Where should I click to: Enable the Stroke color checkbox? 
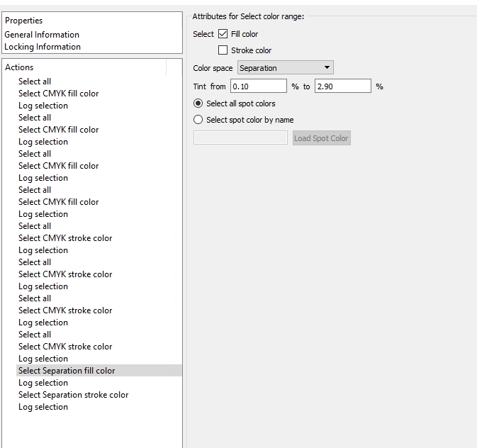click(223, 50)
